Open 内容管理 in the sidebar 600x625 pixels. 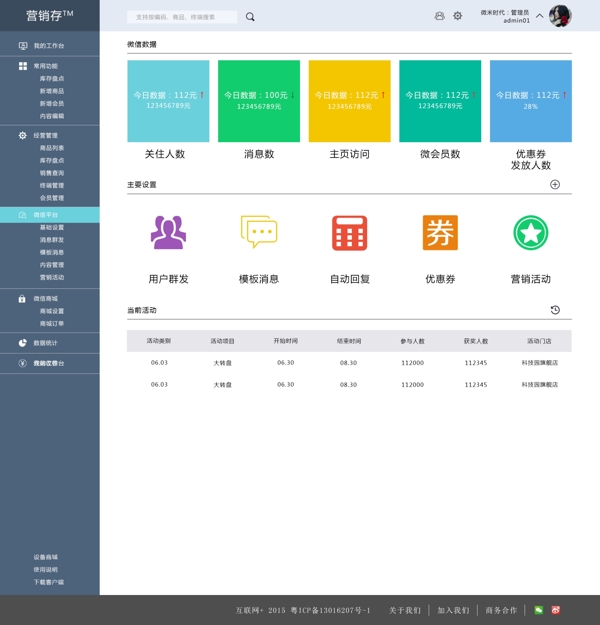point(52,265)
